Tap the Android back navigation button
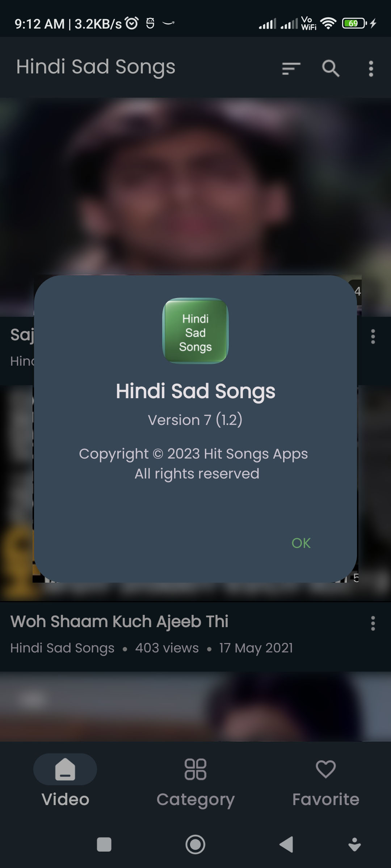 287,845
